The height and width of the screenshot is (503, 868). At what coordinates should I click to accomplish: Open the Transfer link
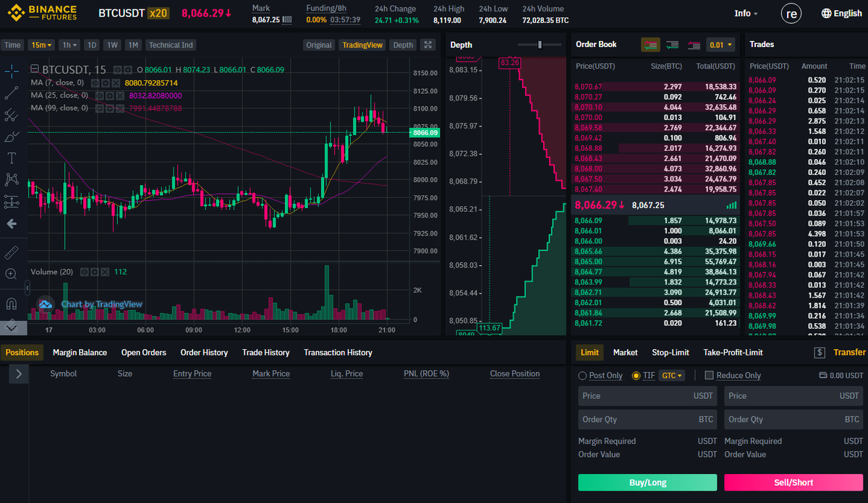click(849, 353)
